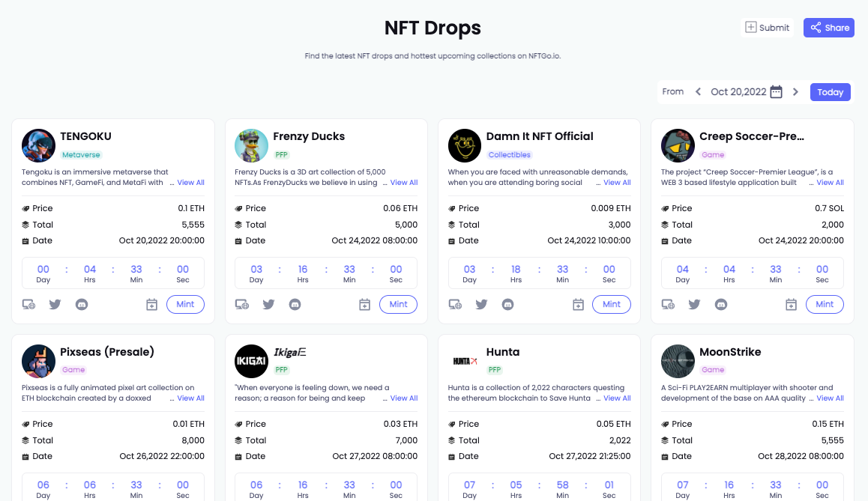Open the TENGOKU website icon
868x501 pixels.
click(x=28, y=304)
